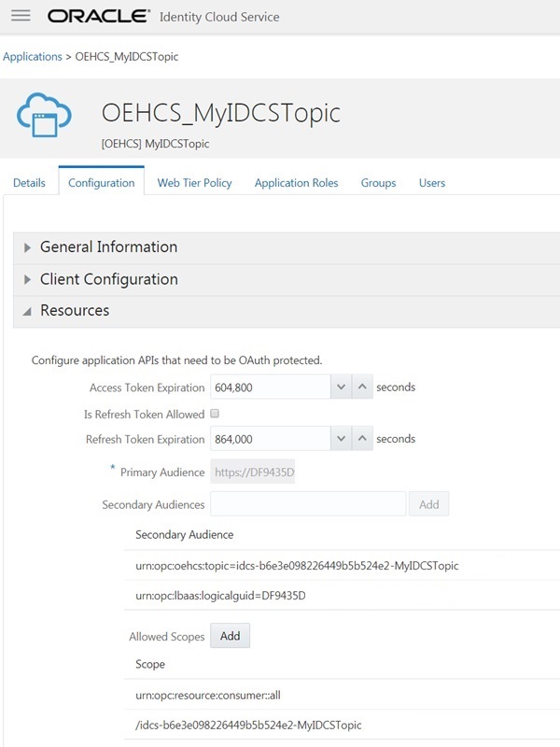Increase Access Token Expiration with the up arrow

(x=360, y=386)
